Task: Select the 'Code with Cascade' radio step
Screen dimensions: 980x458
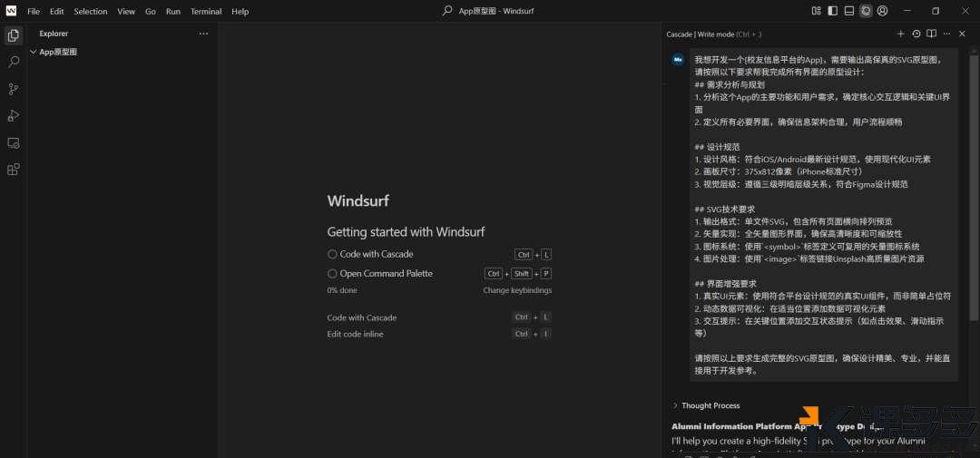Action: [x=332, y=255]
